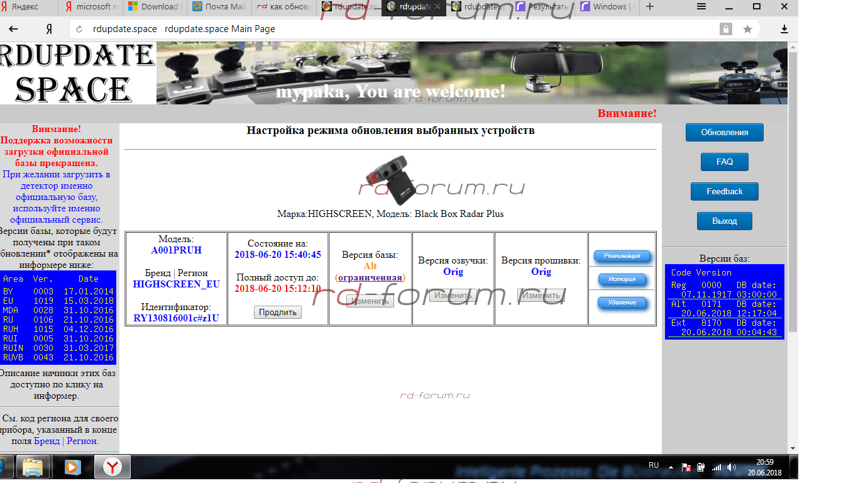Click the EU row in the database informer
Viewport: 868px width, 483px height.
(58, 301)
